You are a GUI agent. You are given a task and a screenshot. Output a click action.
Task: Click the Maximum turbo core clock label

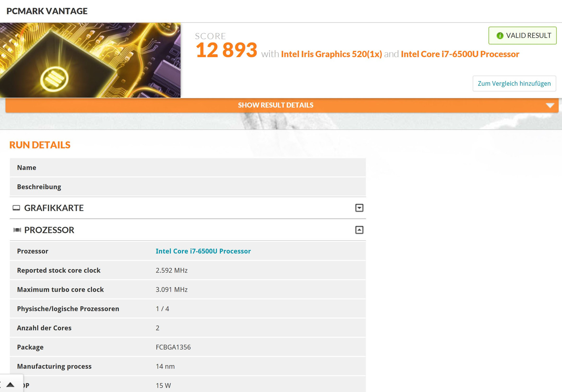tap(60, 290)
